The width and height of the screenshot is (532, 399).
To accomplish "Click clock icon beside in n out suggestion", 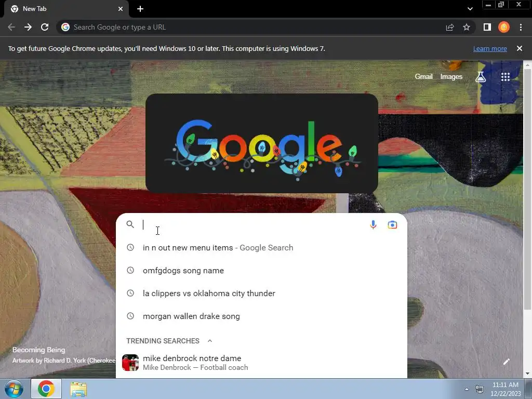I will [130, 248].
